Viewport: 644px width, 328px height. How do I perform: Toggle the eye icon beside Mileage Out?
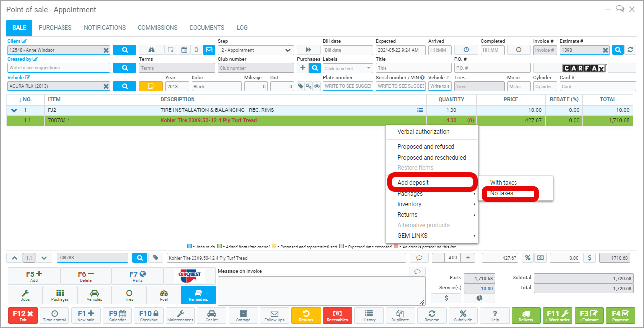pyautogui.click(x=317, y=86)
